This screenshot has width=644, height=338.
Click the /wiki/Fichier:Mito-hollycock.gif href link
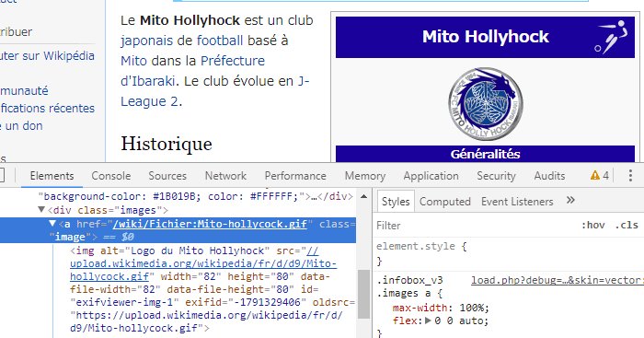[210, 224]
